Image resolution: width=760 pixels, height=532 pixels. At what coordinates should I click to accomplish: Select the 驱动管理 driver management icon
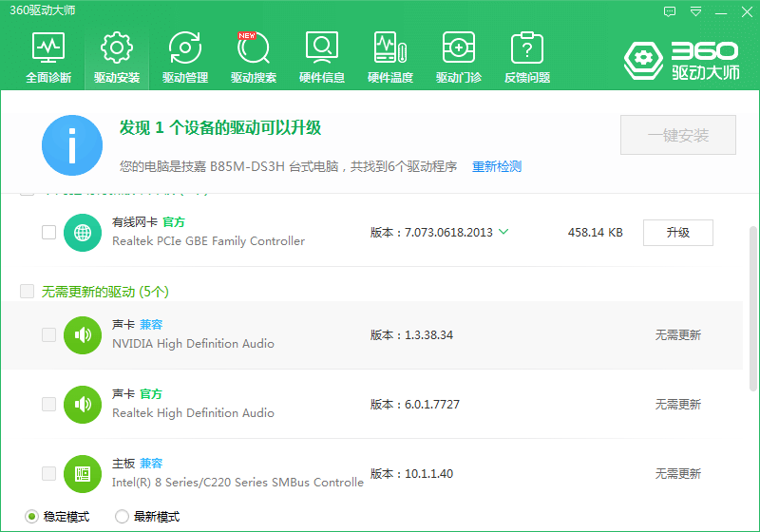(x=185, y=57)
